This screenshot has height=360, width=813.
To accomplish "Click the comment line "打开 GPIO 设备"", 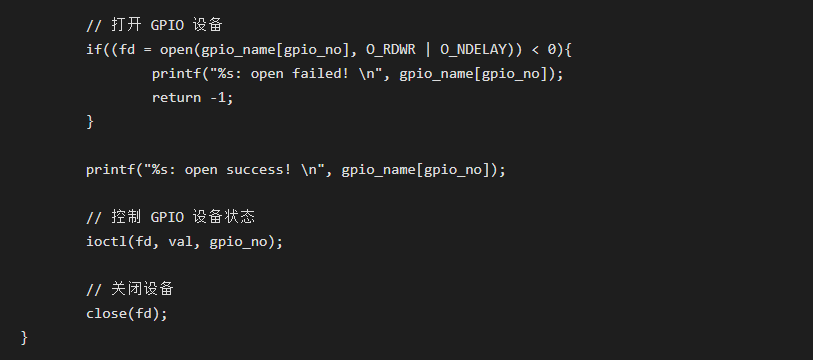I will (x=155, y=25).
